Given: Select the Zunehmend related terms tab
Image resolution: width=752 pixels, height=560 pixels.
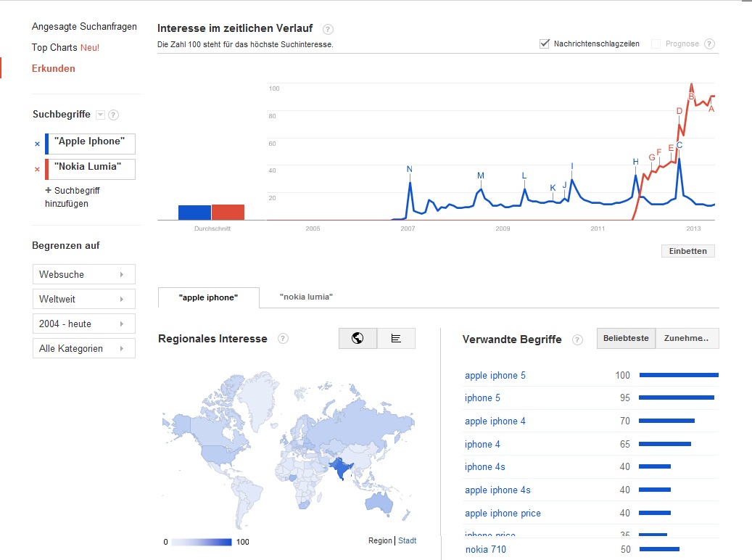Looking at the screenshot, I should tap(687, 339).
